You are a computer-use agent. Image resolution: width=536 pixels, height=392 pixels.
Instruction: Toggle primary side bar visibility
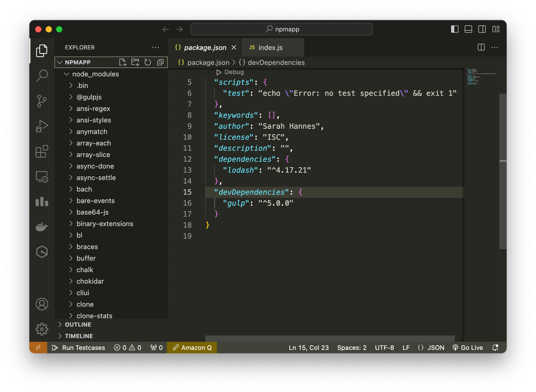click(x=455, y=29)
